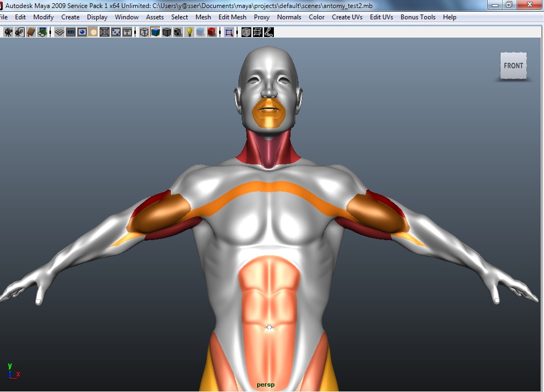Screen dimensions: 544x392
Task: Toggle the Resolution Gate icon
Action: tap(82, 32)
